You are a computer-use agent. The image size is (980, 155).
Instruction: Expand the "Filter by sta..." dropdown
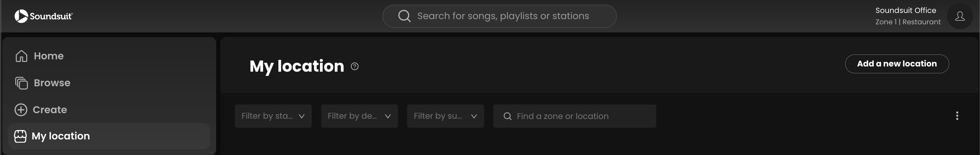pyautogui.click(x=273, y=116)
